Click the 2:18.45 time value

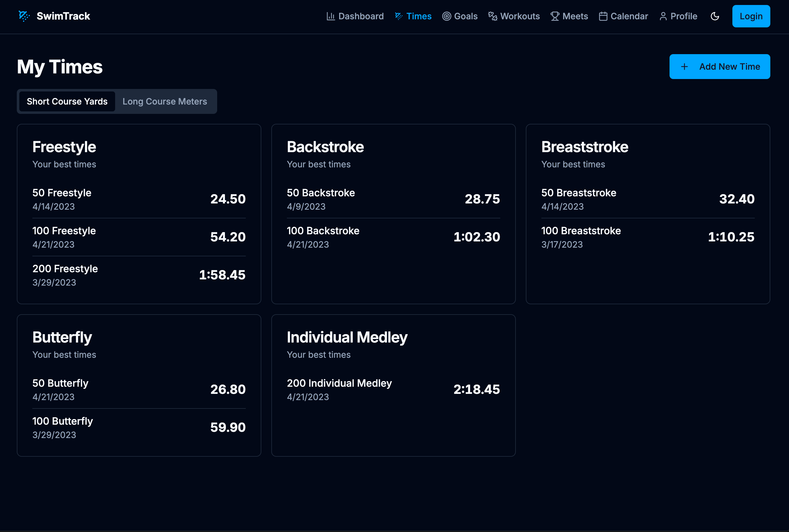tap(477, 390)
